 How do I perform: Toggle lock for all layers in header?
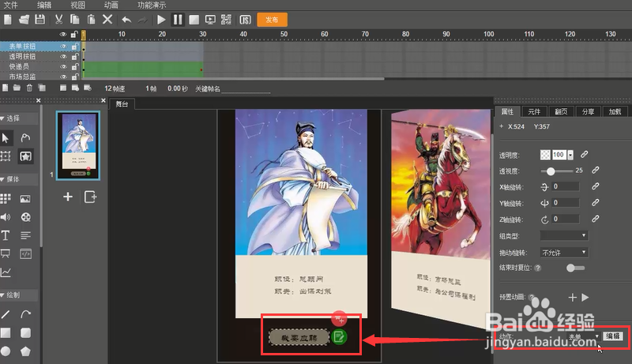74,35
